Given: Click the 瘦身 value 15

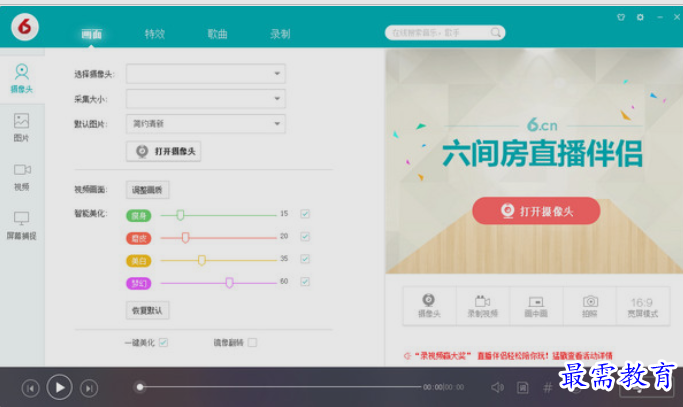Looking at the screenshot, I should (x=284, y=214).
